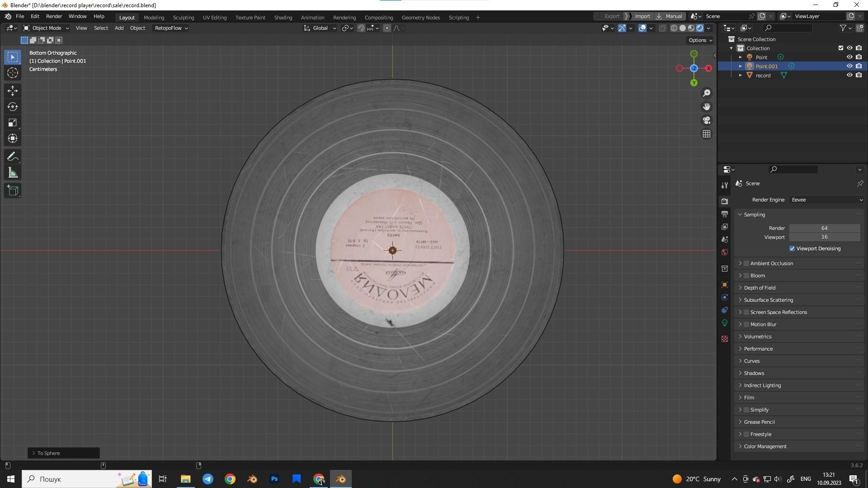This screenshot has height=488, width=868.
Task: Adjust the Render samples field
Action: click(825, 228)
